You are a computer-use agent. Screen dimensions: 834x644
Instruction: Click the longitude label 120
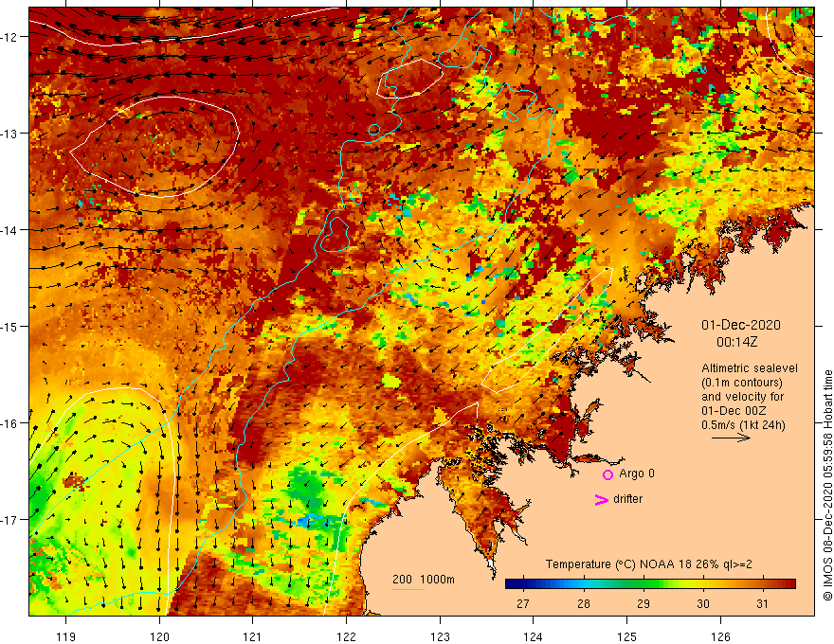[x=159, y=636]
